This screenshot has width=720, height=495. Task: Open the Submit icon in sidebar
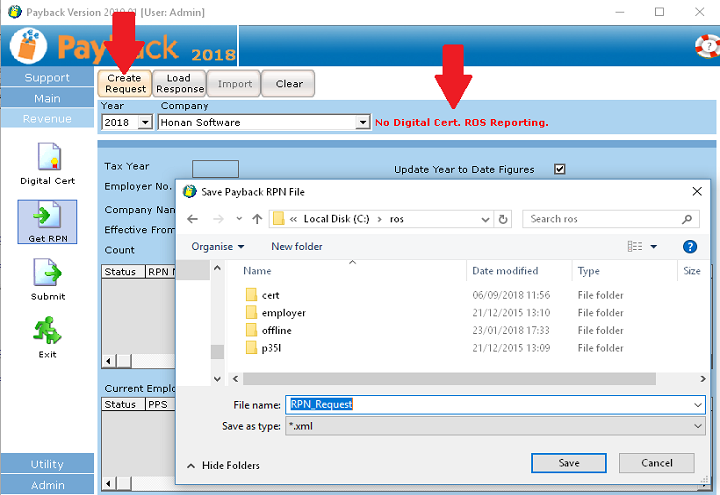(48, 275)
